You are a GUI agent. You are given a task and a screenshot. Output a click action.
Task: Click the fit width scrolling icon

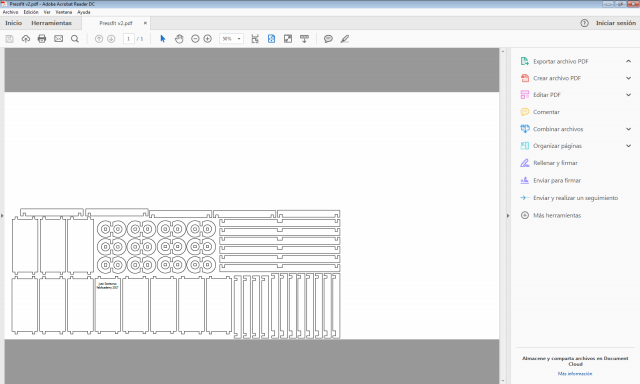[255, 39]
